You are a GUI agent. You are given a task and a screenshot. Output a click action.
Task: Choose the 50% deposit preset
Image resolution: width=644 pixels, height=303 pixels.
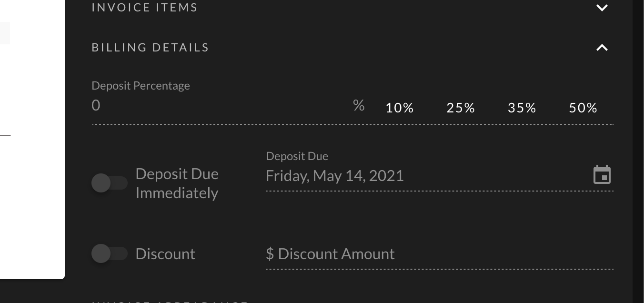pos(583,108)
